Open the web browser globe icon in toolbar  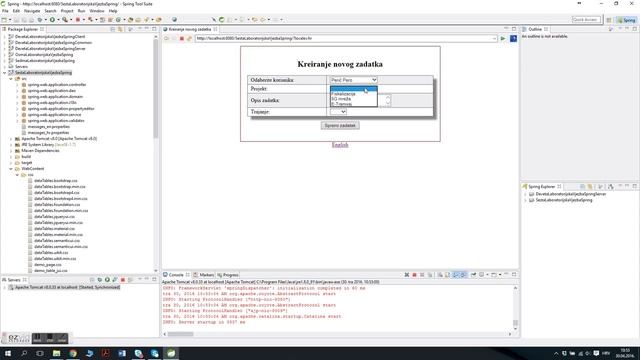174,20
